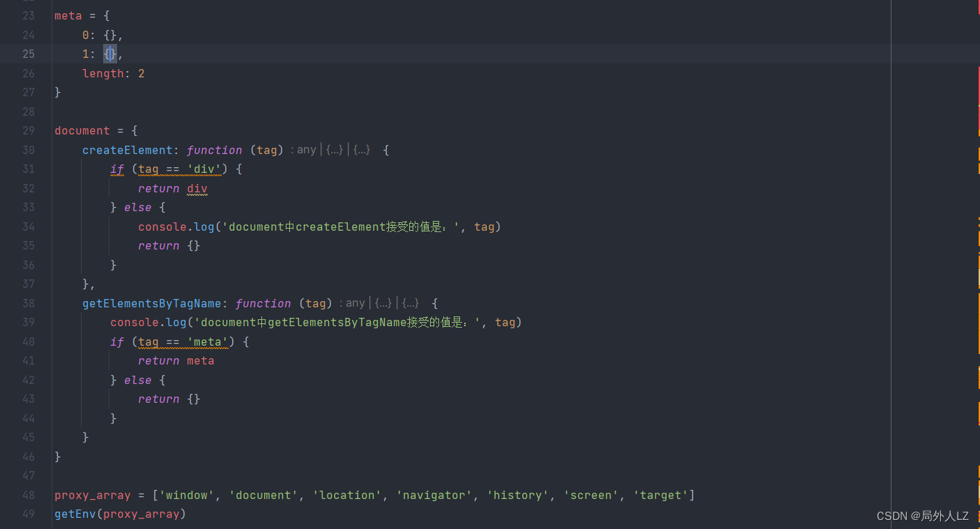The image size is (980, 529).
Task: Click 'document' variable on line 29
Action: pos(82,130)
